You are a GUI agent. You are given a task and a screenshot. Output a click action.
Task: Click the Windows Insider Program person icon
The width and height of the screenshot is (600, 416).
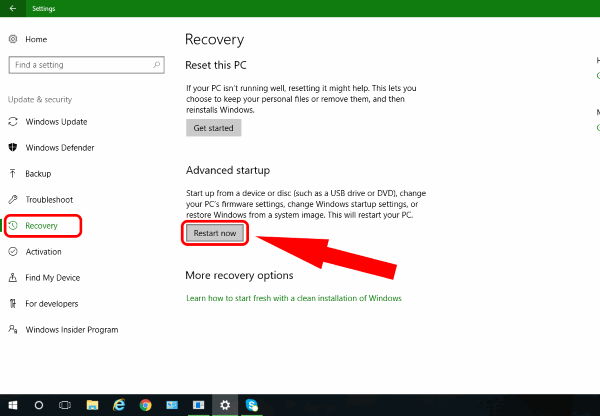[x=13, y=329]
